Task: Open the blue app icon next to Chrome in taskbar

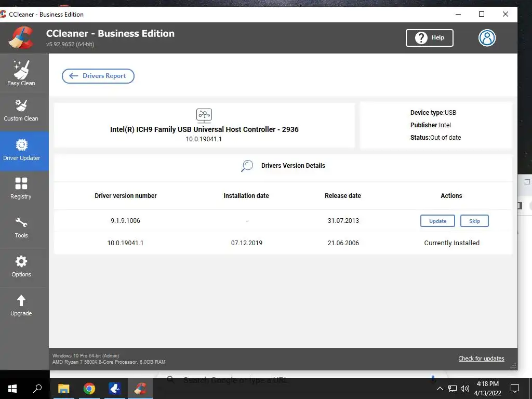Action: tap(115, 389)
